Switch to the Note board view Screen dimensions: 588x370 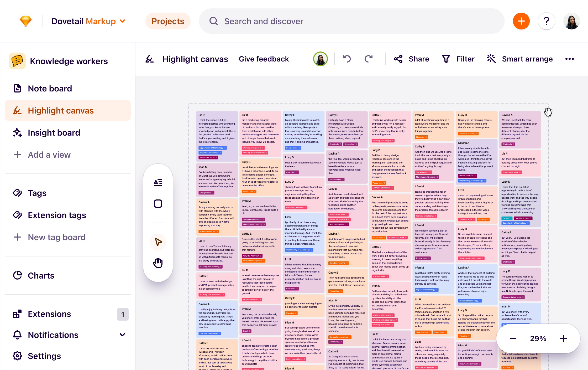pos(50,89)
